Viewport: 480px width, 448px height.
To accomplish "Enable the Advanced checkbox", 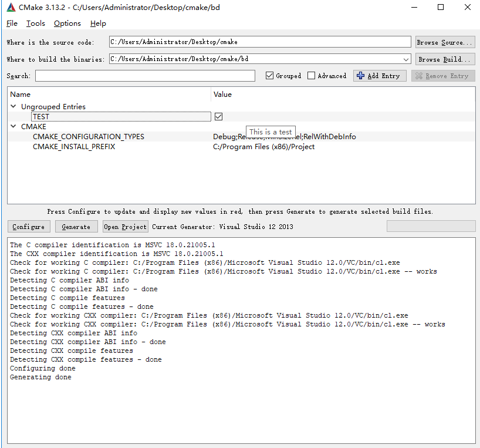I will (312, 75).
